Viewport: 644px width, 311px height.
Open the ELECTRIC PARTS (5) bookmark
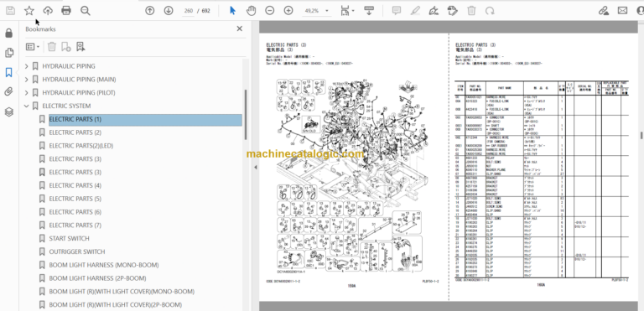tap(75, 199)
